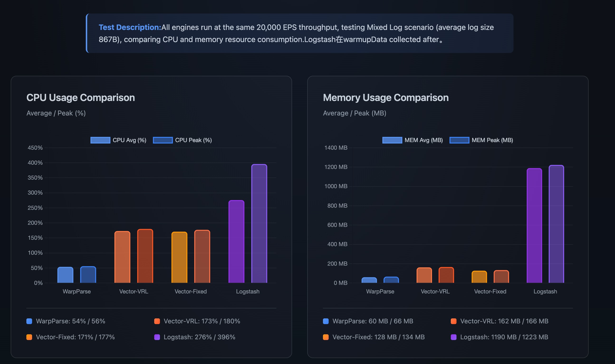Viewport: 615px width, 364px height.
Task: Click the blue WarpParse legend square under CPU chart
Action: point(29,321)
